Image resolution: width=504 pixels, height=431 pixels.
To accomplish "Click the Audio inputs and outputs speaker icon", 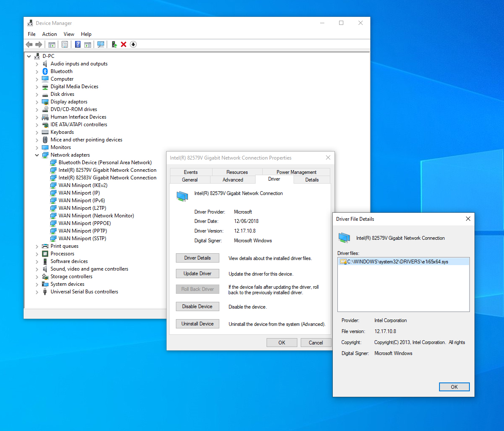I will coord(45,64).
